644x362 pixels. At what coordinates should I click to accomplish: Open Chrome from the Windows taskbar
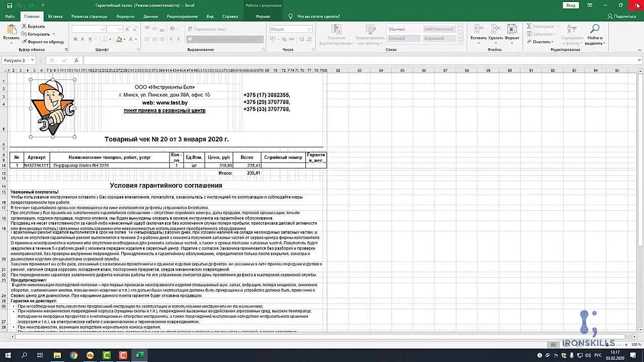point(73,355)
